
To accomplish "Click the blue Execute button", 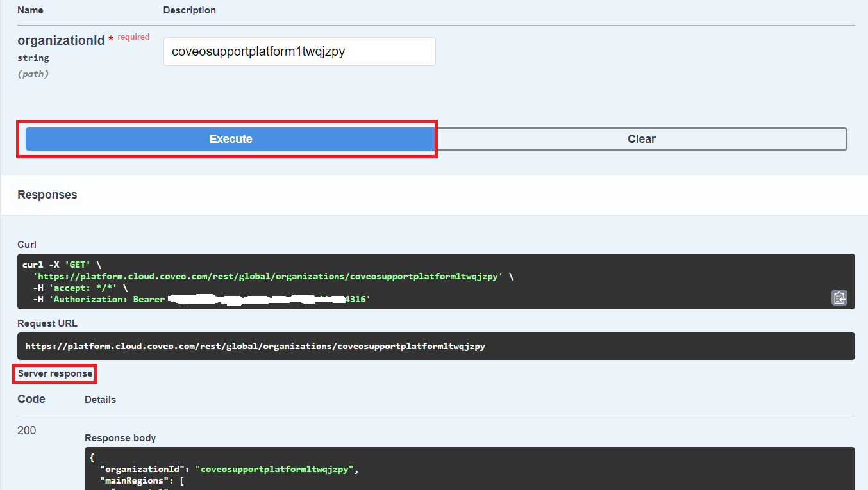I will coord(231,139).
